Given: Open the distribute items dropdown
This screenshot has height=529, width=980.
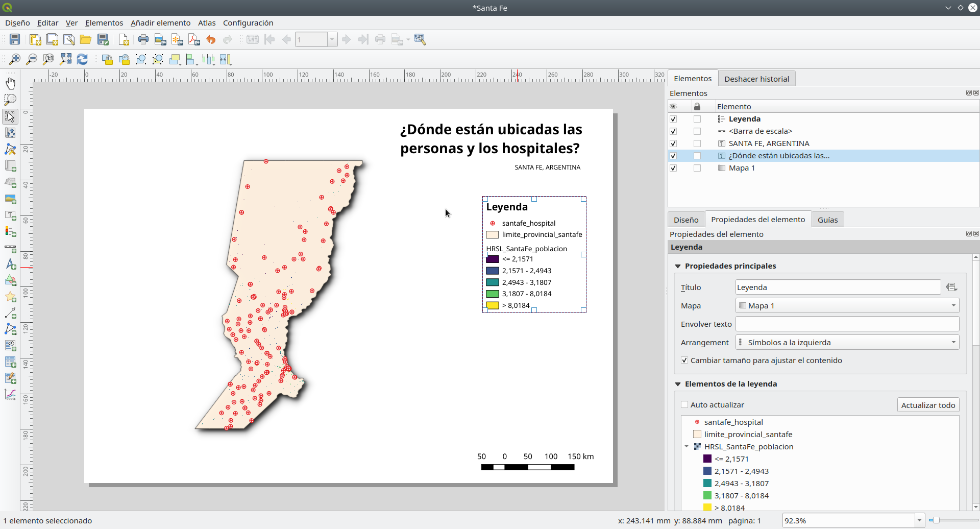Looking at the screenshot, I should click(208, 59).
